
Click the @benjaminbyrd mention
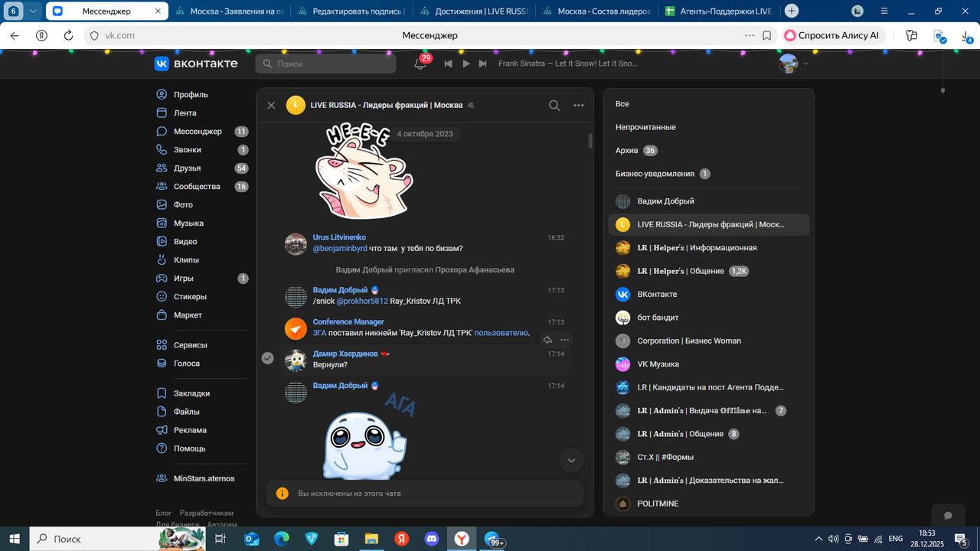[x=340, y=248]
